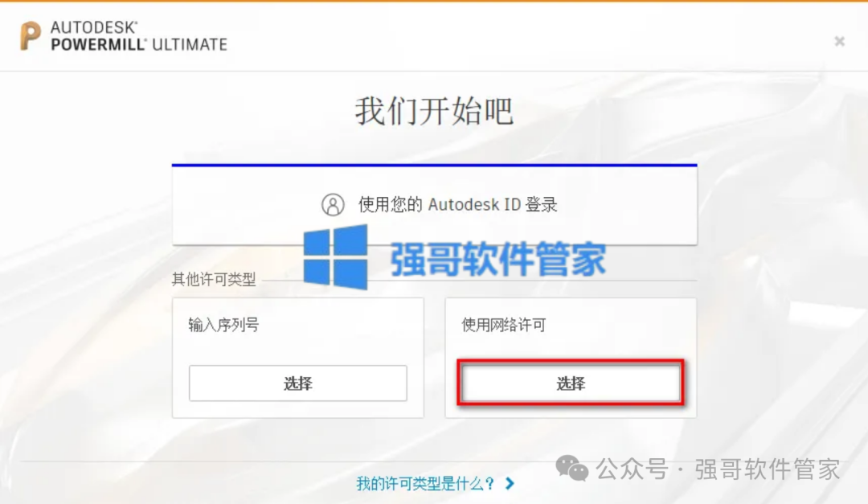Close the PowerMill licensing dialog

(x=839, y=41)
